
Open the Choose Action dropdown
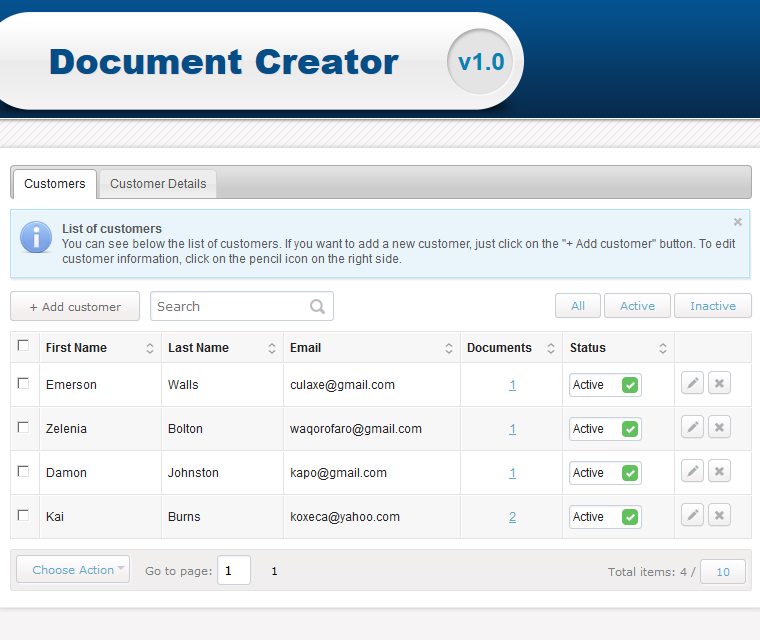coord(73,570)
